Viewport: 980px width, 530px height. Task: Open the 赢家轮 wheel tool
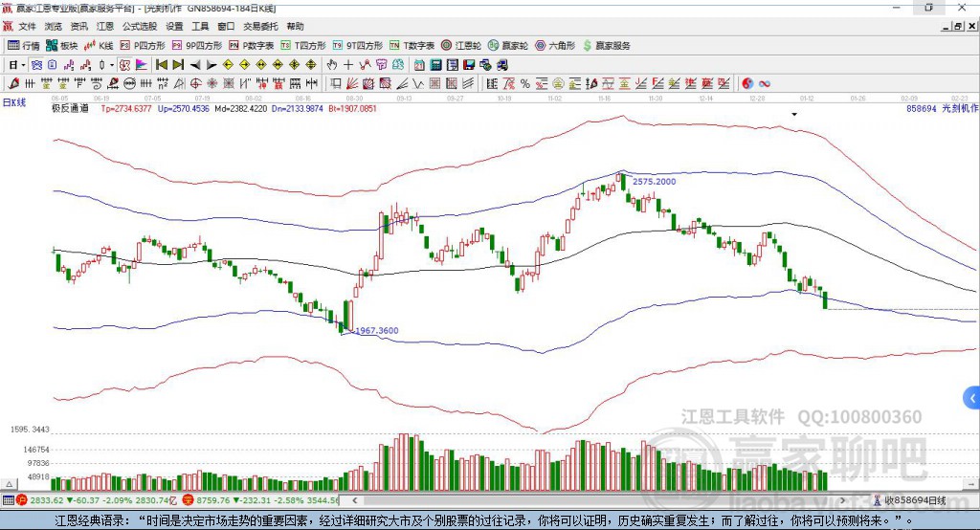[508, 46]
